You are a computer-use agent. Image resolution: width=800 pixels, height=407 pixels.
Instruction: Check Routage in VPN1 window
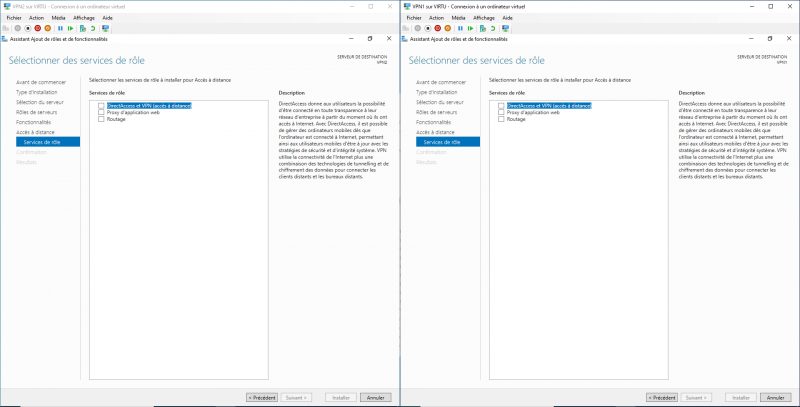[501, 119]
